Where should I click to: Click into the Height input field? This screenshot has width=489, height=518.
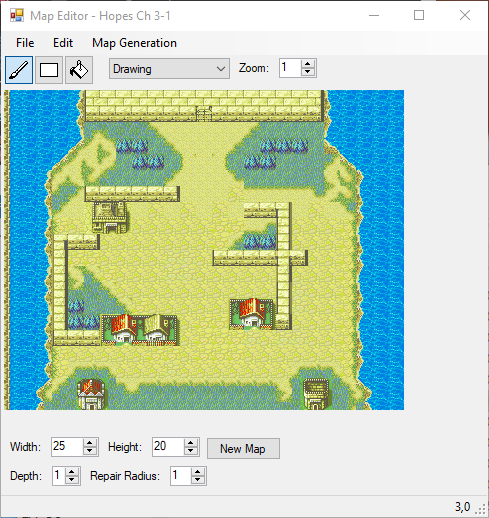(x=168, y=447)
